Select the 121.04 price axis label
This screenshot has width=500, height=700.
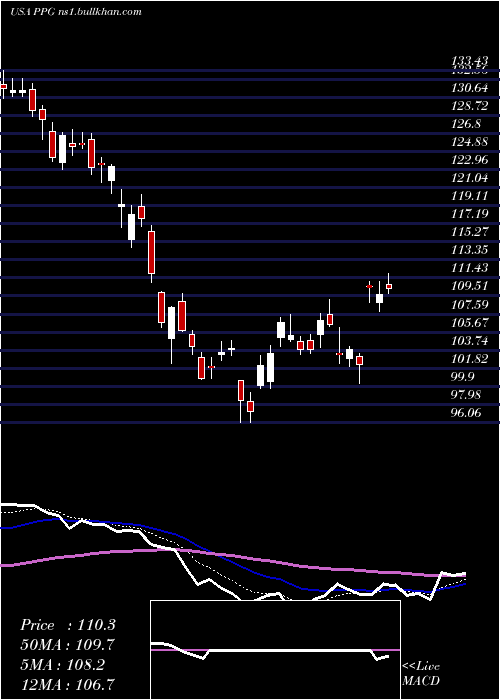click(469, 178)
